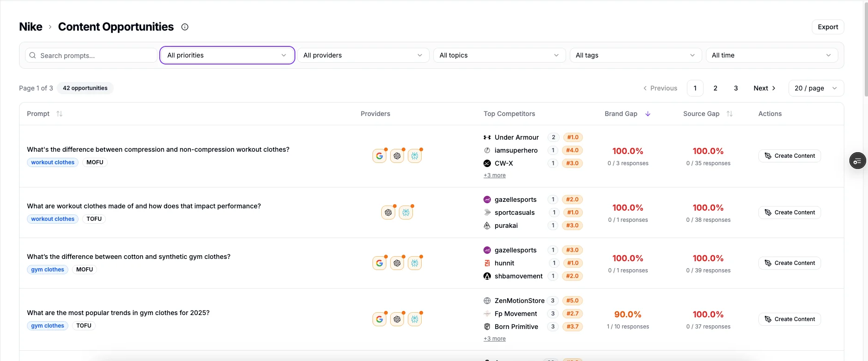Expand +3 more under CW-X competitor
Image resolution: width=868 pixels, height=361 pixels.
pos(495,175)
